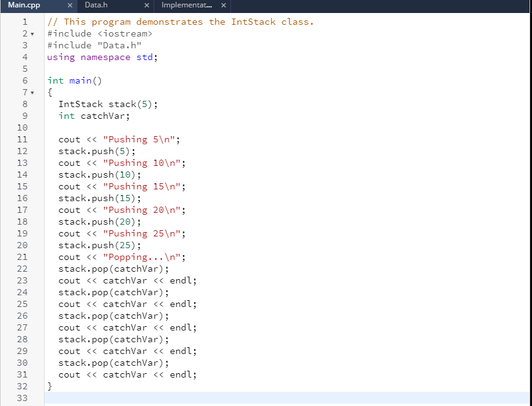532x406 pixels.
Task: Select the Main.cpp tab
Action: (x=25, y=5)
